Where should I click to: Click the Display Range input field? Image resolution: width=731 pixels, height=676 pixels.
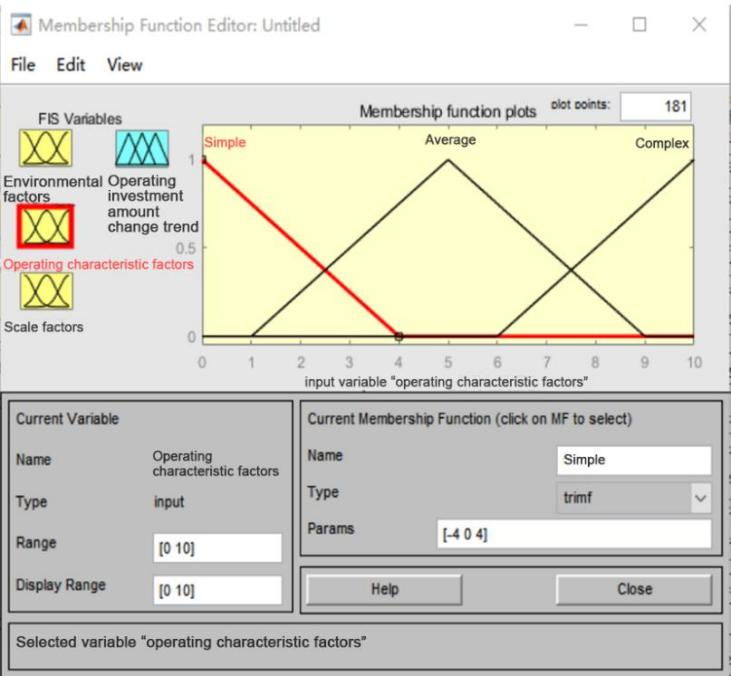tap(217, 590)
